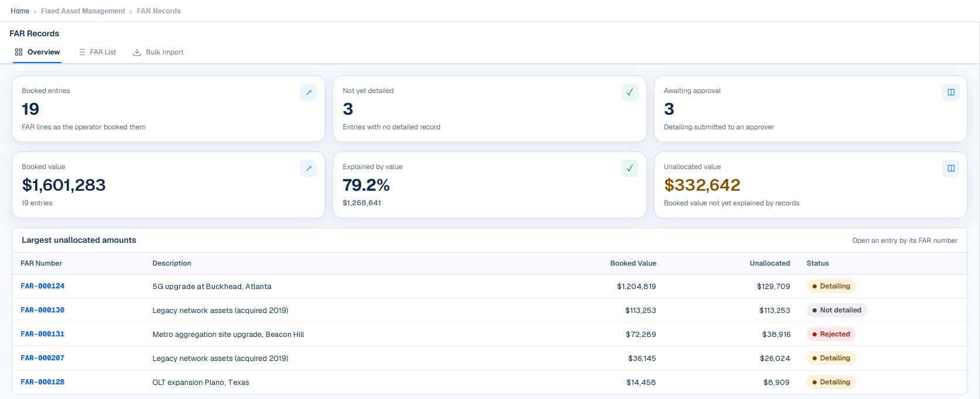Click the Status column header
Viewport: 980px width, 399px height.
point(818,263)
